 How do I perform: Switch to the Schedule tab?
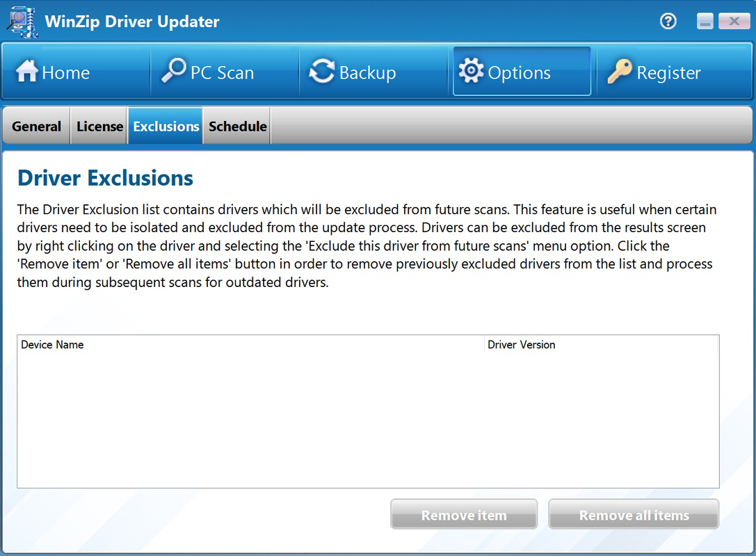click(x=236, y=126)
